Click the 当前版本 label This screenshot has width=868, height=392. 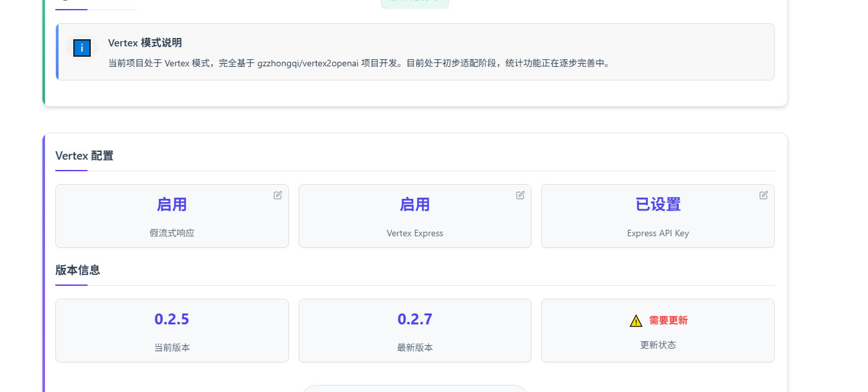pyautogui.click(x=172, y=348)
